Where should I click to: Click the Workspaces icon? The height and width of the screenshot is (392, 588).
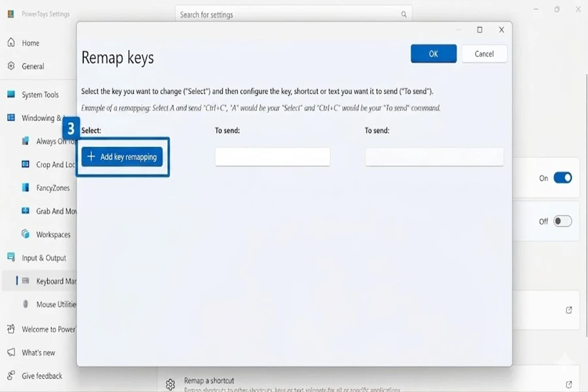[25, 234]
